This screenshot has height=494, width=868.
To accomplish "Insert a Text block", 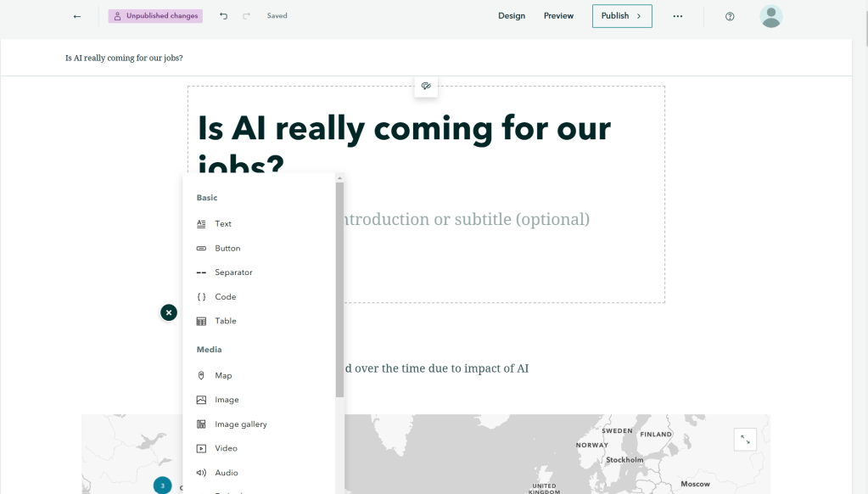I will [x=222, y=224].
